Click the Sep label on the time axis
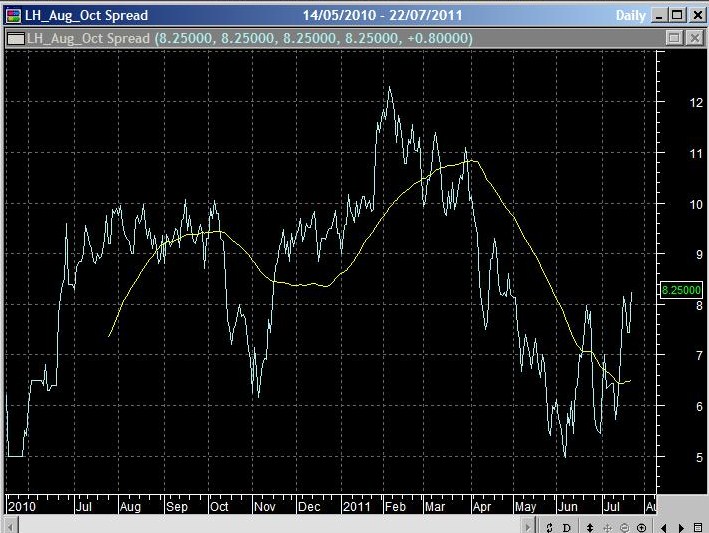709x533 pixels. pos(177,506)
